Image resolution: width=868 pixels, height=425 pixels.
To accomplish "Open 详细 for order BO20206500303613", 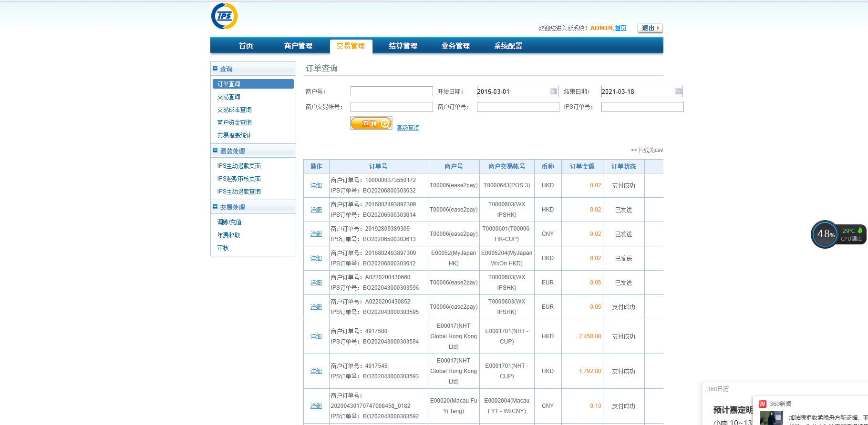I will [x=316, y=234].
